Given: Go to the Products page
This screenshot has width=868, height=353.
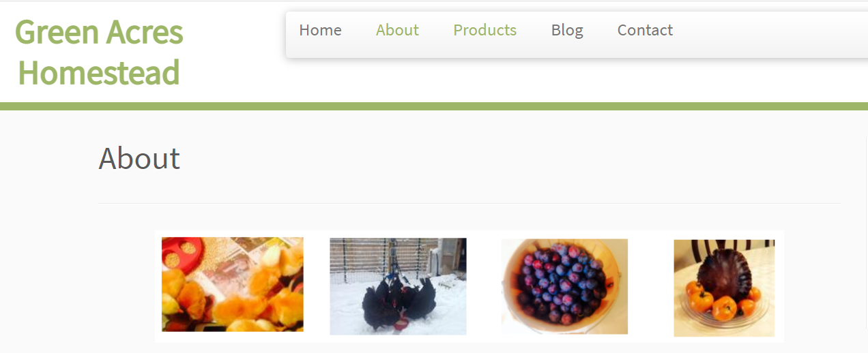Looking at the screenshot, I should (x=484, y=30).
